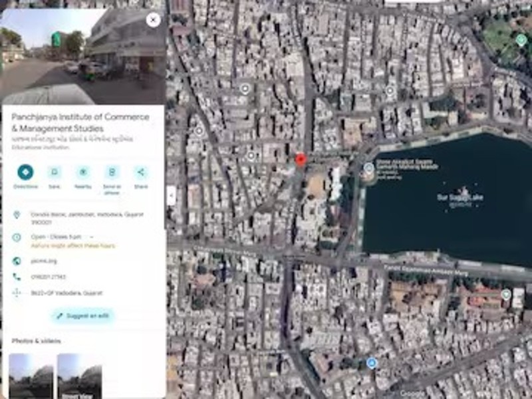Select the temple marker beside the lake
Screen dimensions: 532x399
tap(368, 168)
